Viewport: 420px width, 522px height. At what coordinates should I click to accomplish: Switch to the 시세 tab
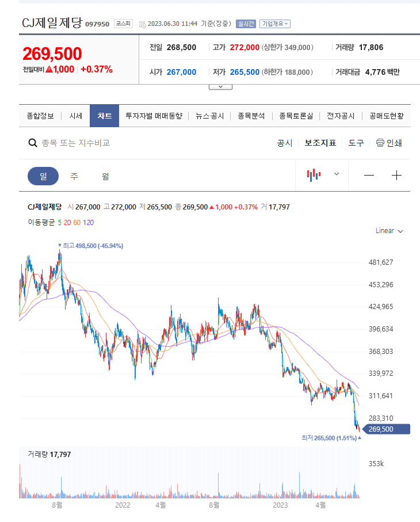click(75, 116)
